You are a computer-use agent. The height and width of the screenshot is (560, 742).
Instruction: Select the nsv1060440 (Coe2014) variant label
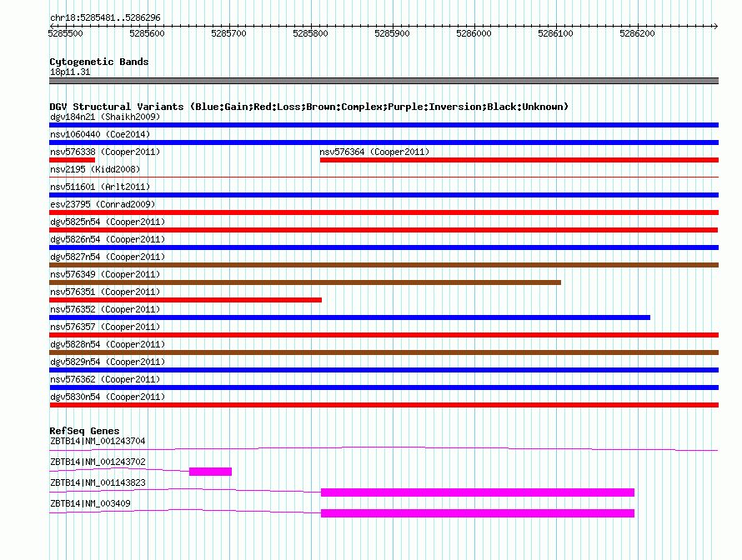(x=100, y=134)
